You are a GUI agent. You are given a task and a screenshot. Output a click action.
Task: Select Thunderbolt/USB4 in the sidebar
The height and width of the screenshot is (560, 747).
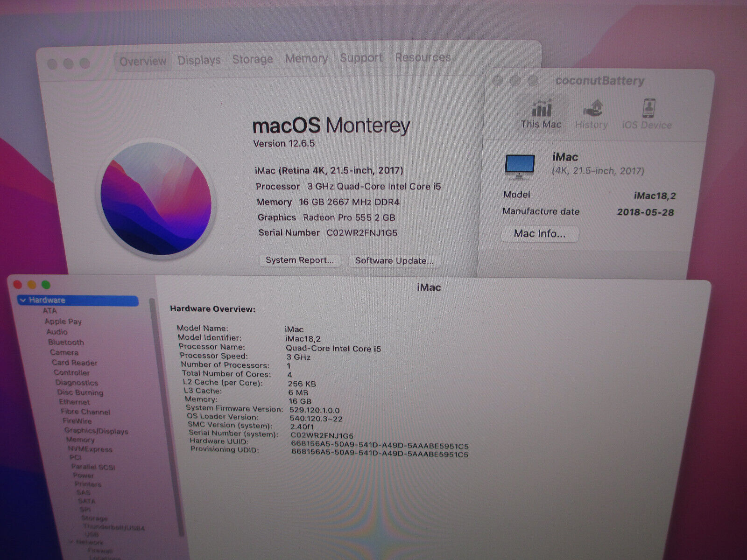pos(114,527)
